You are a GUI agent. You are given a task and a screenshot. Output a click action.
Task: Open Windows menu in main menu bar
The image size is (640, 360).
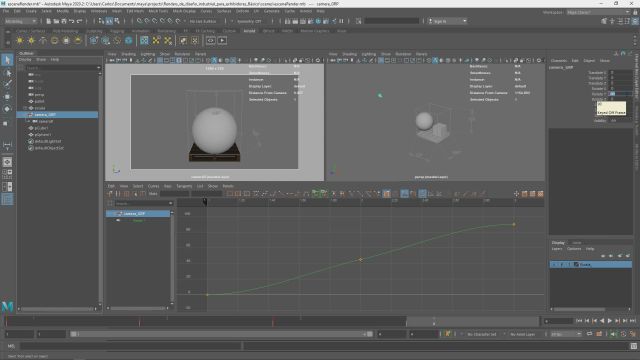pyautogui.click(x=99, y=11)
